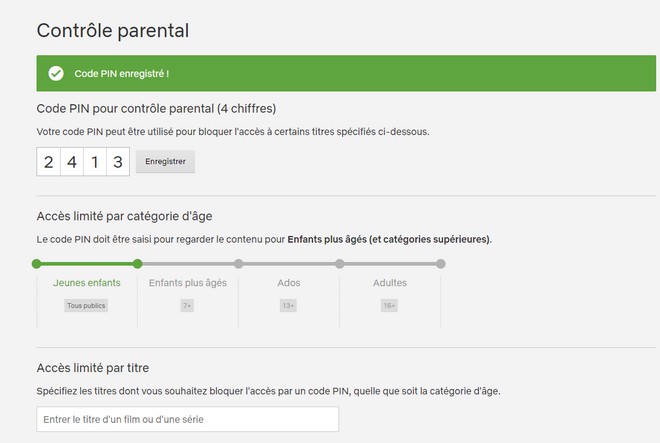660x443 pixels.
Task: Click the Enregistrer button
Action: tap(165, 161)
